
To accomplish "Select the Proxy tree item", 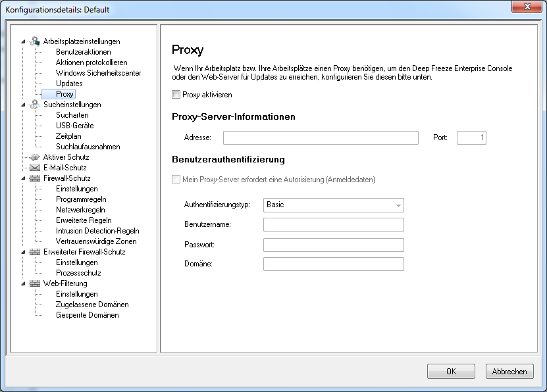I will pyautogui.click(x=65, y=94).
